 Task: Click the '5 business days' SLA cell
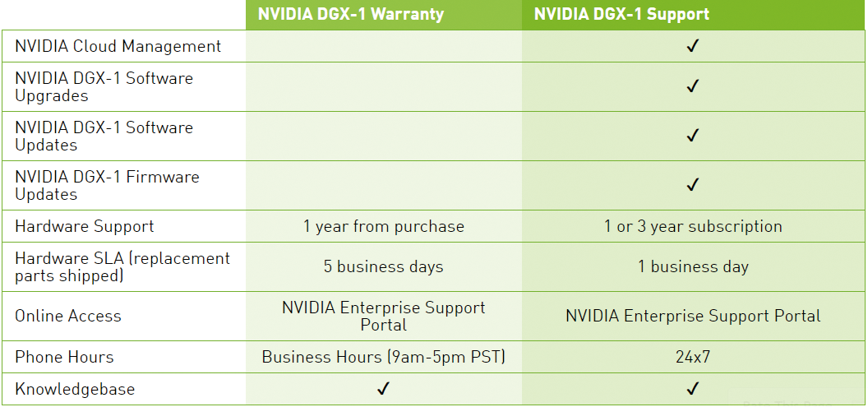(384, 267)
